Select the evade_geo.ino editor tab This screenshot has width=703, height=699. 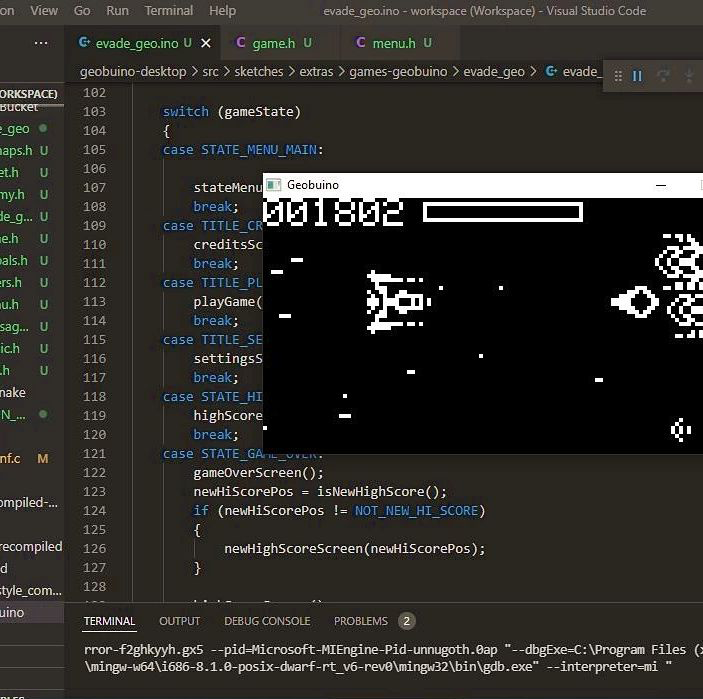143,43
